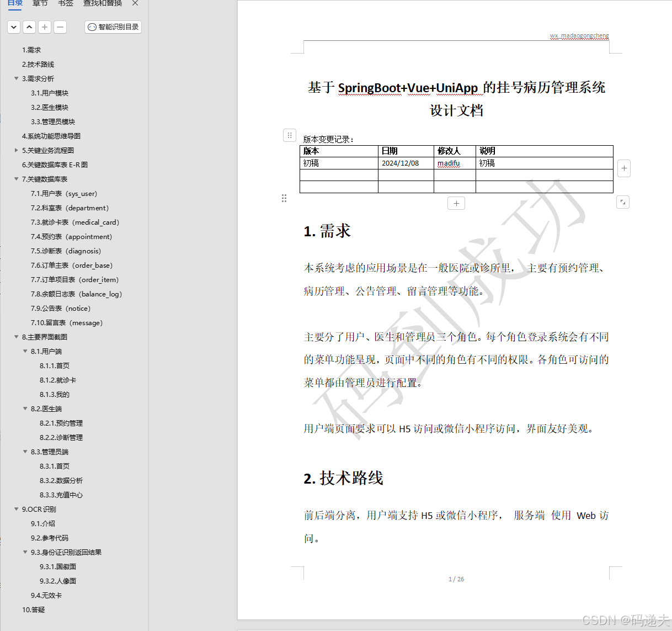The image size is (672, 631).
Task: Open 7.6.订单主表 (order_base) entry
Action: (x=72, y=265)
